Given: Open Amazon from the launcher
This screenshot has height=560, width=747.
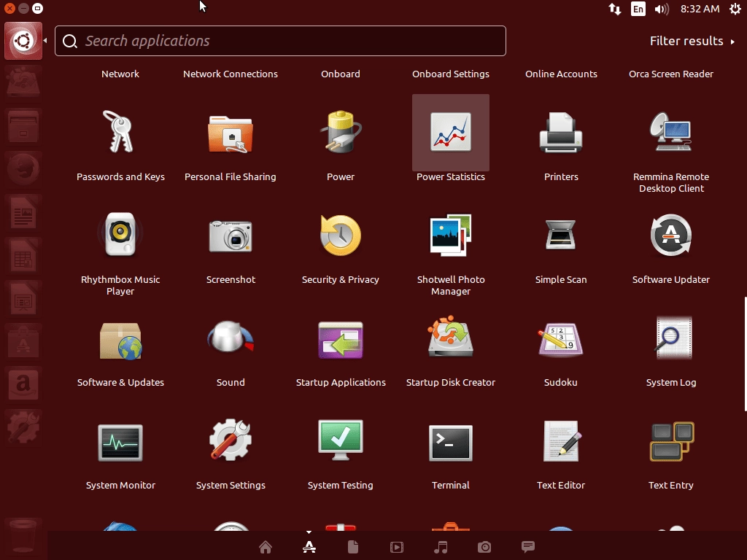Looking at the screenshot, I should pyautogui.click(x=23, y=384).
